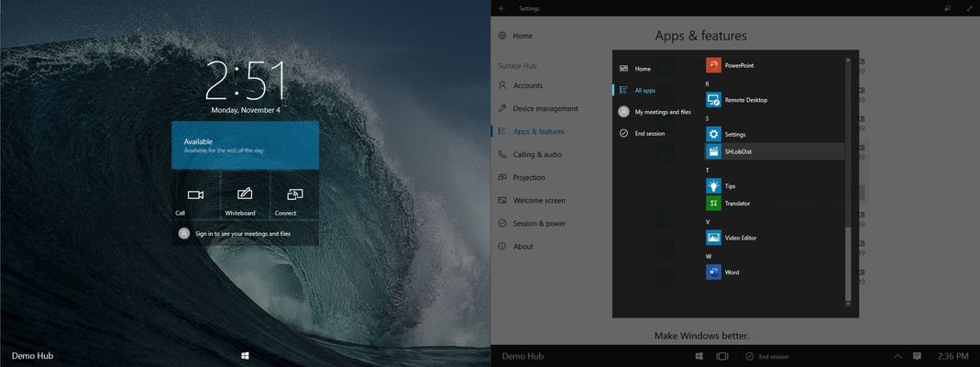
Task: Jump to letter S header in apps list
Action: coord(708,118)
